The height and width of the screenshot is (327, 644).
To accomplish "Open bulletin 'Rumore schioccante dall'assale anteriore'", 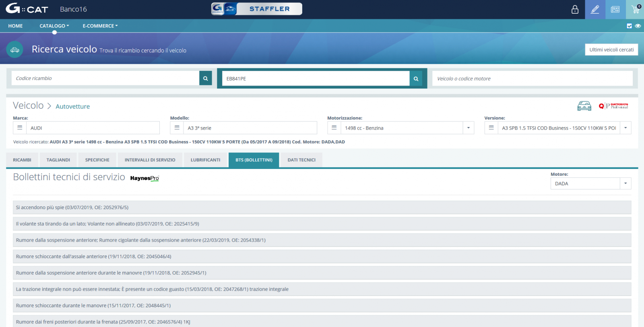I will pyautogui.click(x=322, y=257).
